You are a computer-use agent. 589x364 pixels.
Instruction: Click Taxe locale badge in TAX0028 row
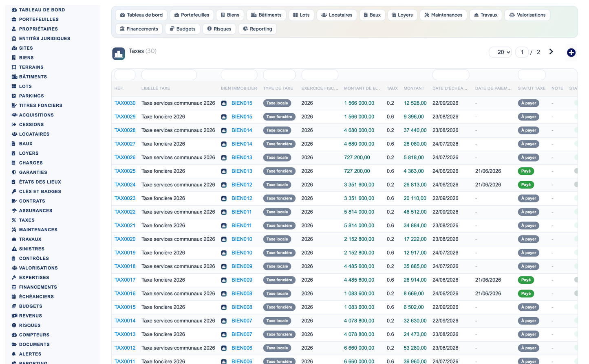pyautogui.click(x=277, y=130)
